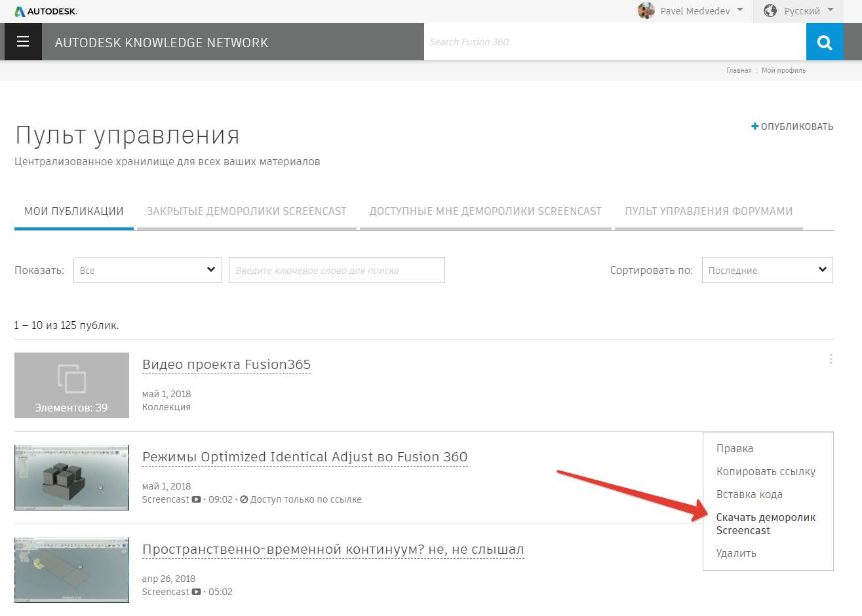Open Режимы Optimized Identical Adjust во Fusion 360
The image size is (862, 616).
pyautogui.click(x=305, y=457)
